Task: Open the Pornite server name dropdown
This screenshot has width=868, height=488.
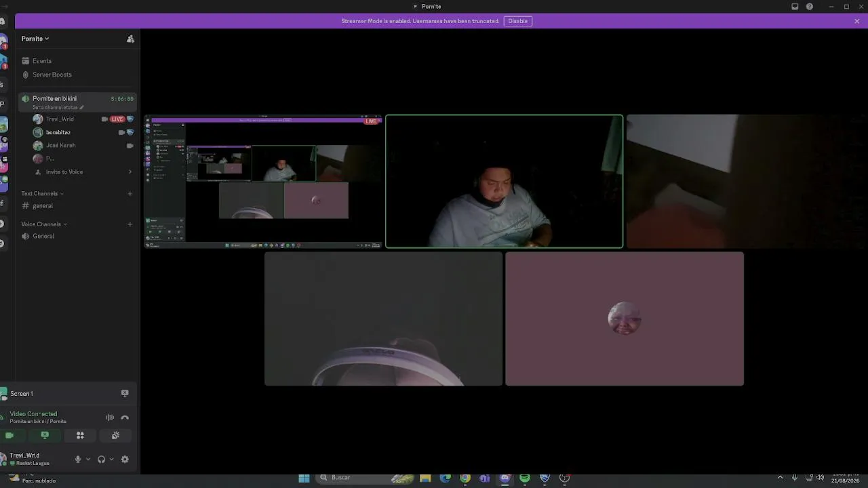Action: [x=35, y=39]
